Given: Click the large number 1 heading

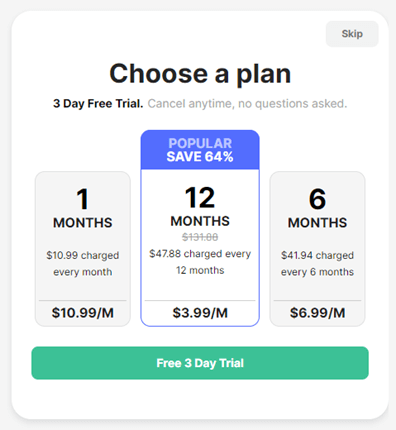Looking at the screenshot, I should pyautogui.click(x=83, y=199).
